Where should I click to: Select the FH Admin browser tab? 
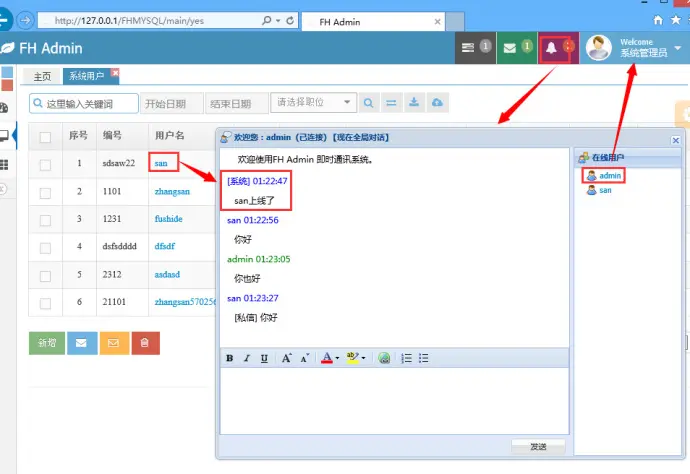point(373,22)
